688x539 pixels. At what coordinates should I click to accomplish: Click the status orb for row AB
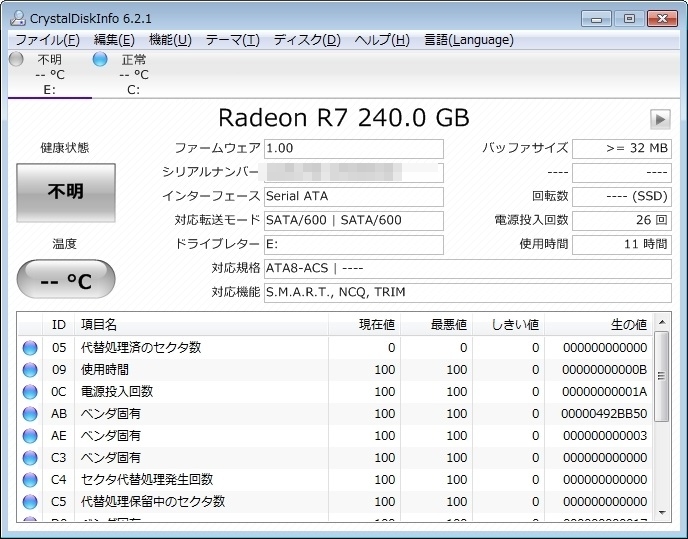click(x=30, y=414)
